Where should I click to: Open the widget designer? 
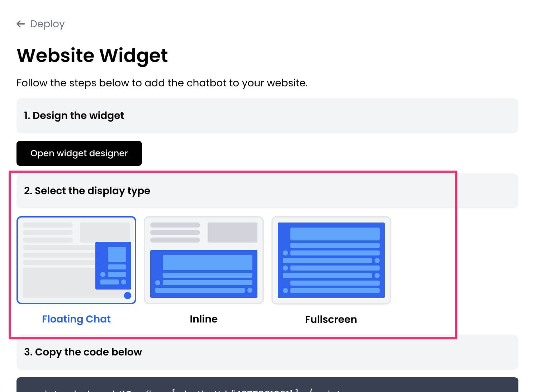(79, 153)
